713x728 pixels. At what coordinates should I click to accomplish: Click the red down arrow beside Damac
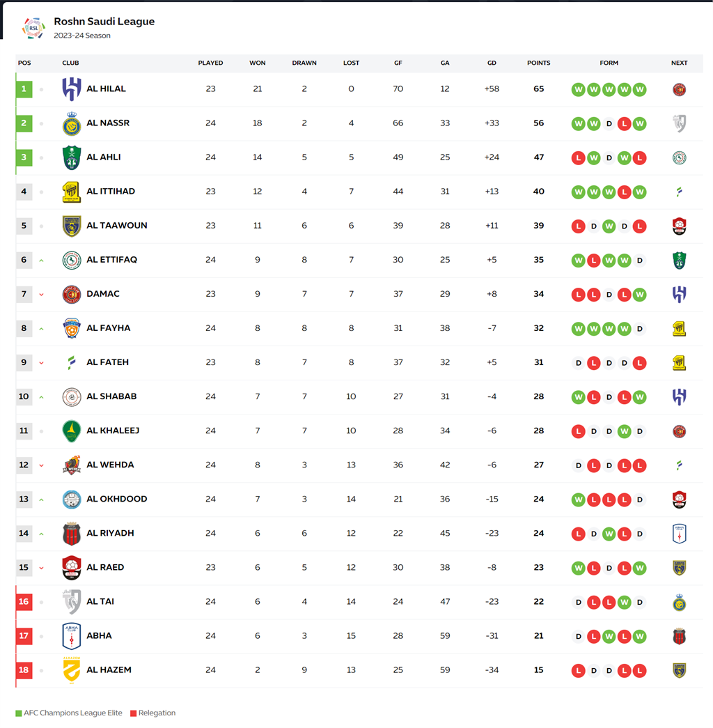tap(42, 295)
